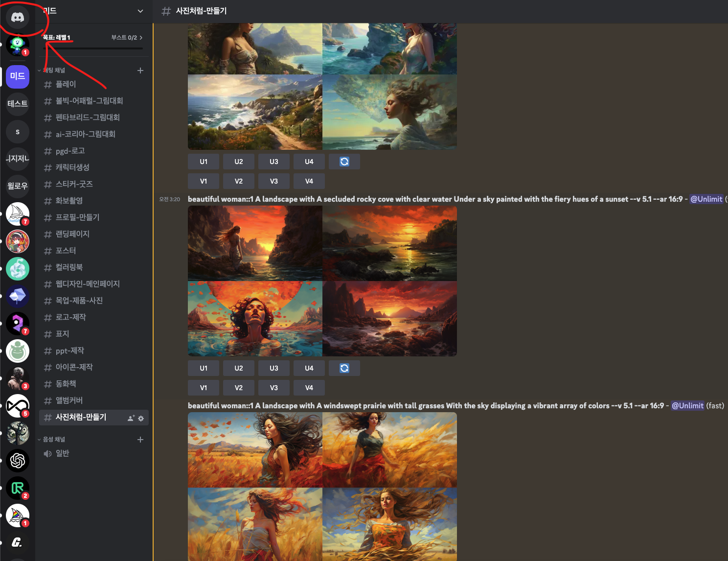Open white sailboat server with 7 badge
Screen dimensions: 728x561
pos(18,214)
